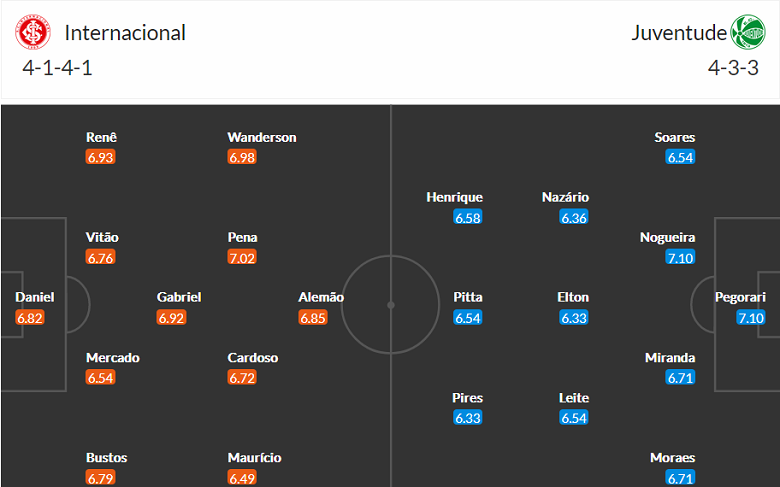Select Maurício's 6.49 rating badge
The width and height of the screenshot is (780, 487).
[242, 478]
